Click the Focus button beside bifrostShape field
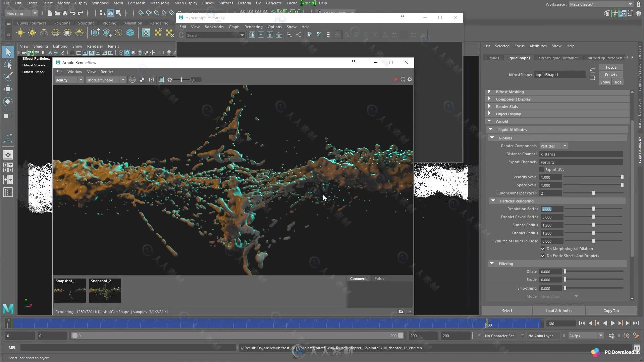Viewport: 644px width, 362px height. coord(611,67)
